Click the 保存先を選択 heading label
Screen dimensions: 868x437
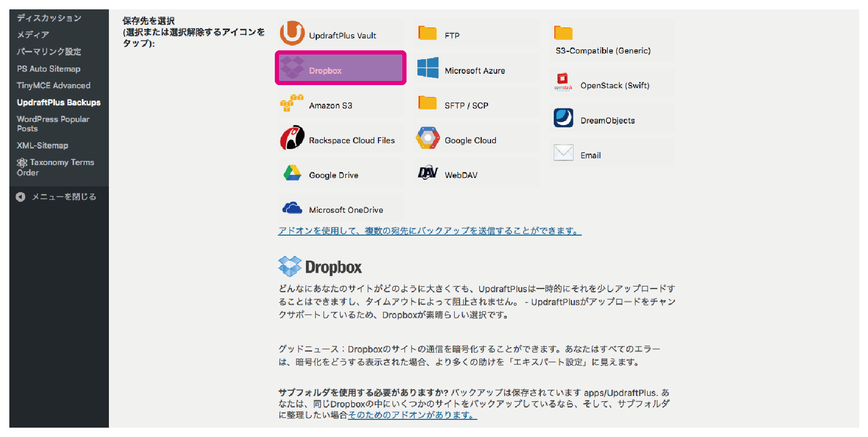[x=149, y=21]
